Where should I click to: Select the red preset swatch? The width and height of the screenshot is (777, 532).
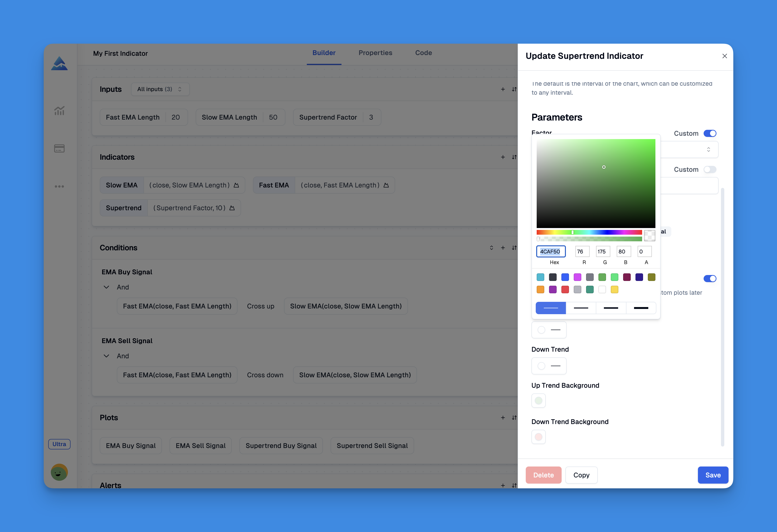coord(565,289)
